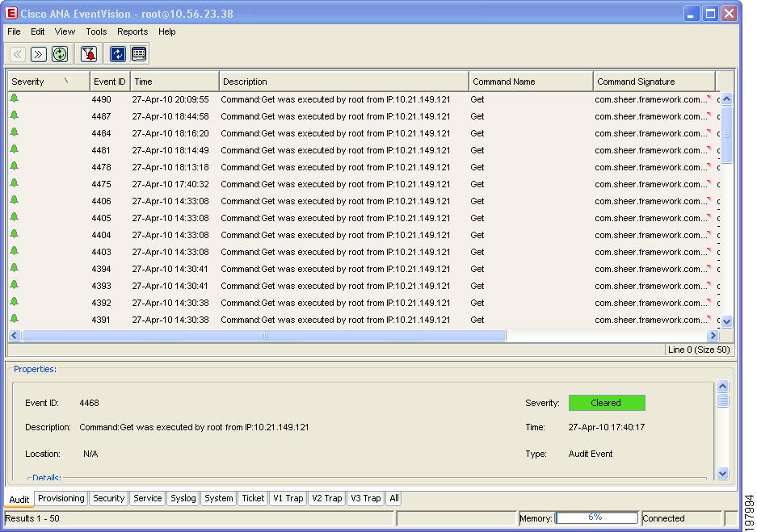Click the bell icon for event 4484

pyautogui.click(x=15, y=132)
